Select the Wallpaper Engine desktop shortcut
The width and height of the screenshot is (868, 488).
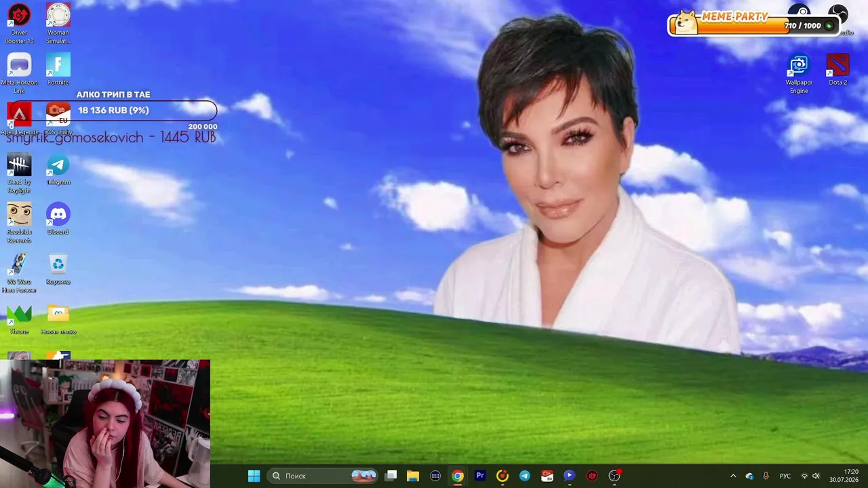799,73
